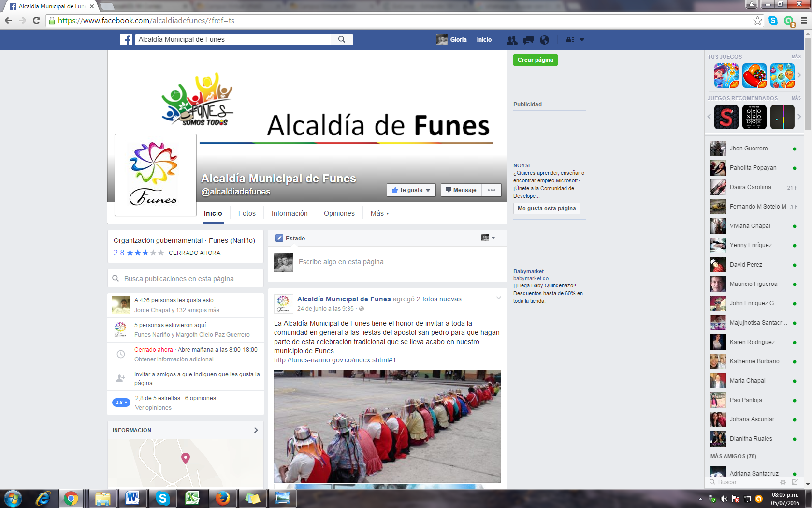Click the browser address bar URL
The image size is (812, 508).
point(146,21)
